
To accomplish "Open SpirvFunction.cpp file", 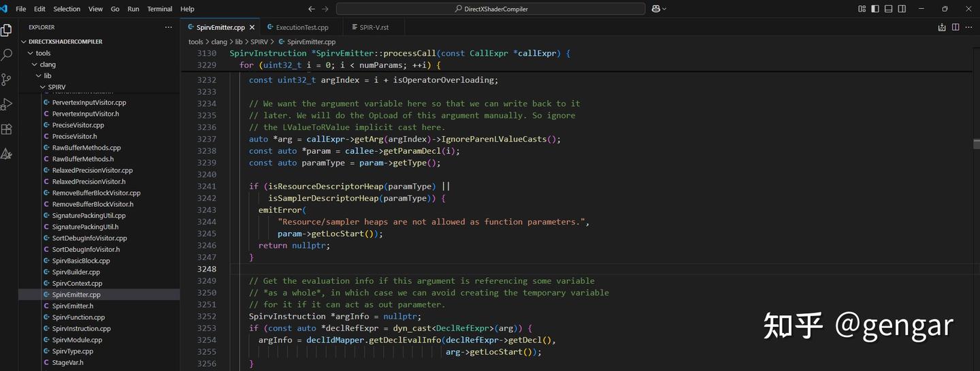I will coord(78,317).
